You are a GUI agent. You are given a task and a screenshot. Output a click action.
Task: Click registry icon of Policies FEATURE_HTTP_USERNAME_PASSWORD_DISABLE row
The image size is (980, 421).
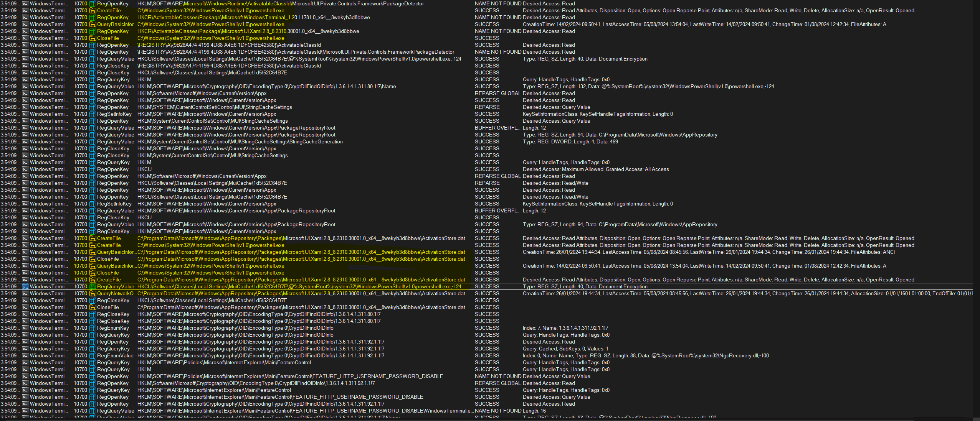93,376
